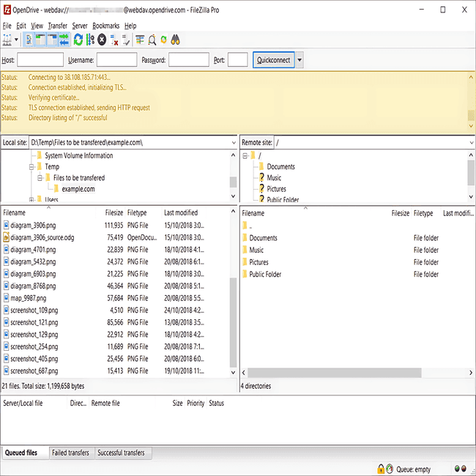Open the Site Manager dropdown arrow
Image resolution: width=476 pixels, height=476 pixels.
pyautogui.click(x=16, y=40)
